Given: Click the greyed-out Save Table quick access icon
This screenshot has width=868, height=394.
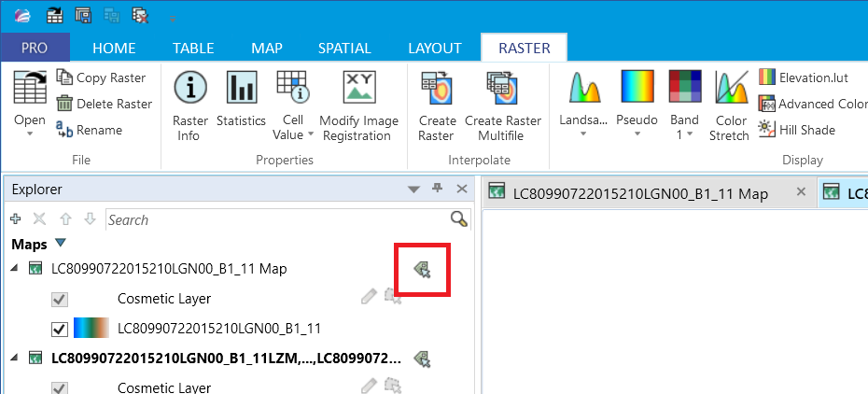Looking at the screenshot, I should point(111,15).
